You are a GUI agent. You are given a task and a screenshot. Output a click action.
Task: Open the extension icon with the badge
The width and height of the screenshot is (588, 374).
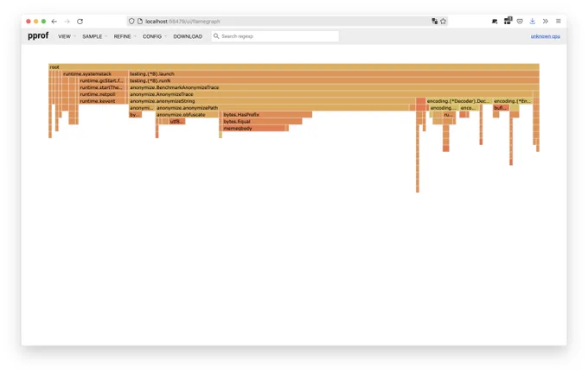tap(508, 21)
